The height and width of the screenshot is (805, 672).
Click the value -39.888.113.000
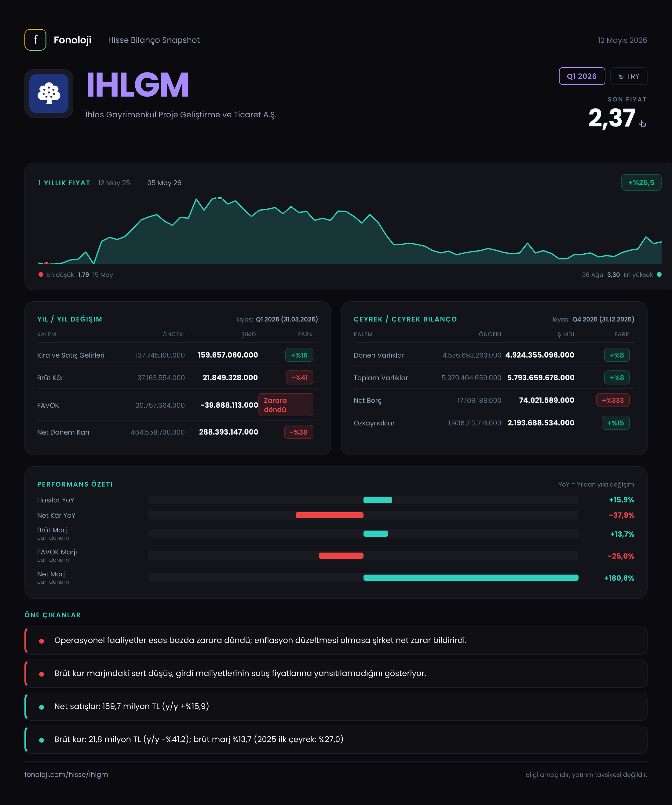click(229, 405)
